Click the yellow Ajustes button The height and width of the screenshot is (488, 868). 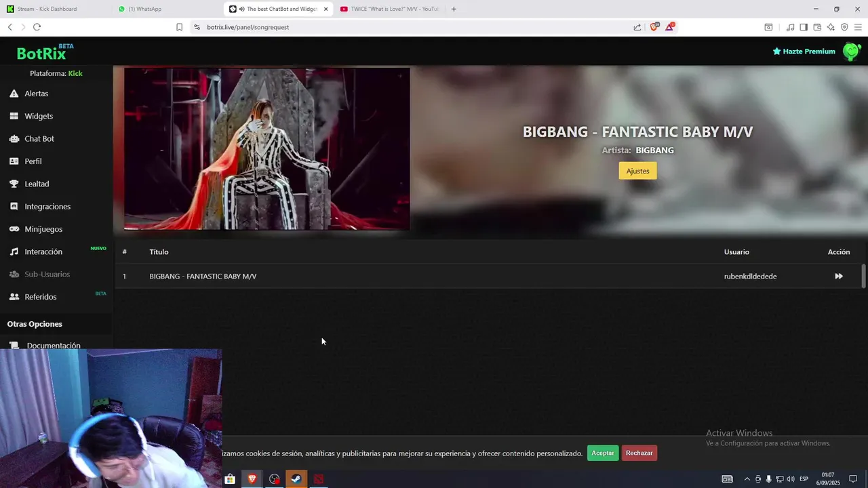pos(637,171)
